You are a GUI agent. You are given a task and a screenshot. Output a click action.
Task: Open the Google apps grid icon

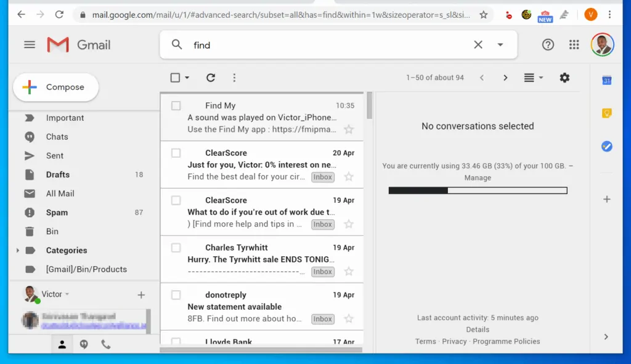[574, 44]
